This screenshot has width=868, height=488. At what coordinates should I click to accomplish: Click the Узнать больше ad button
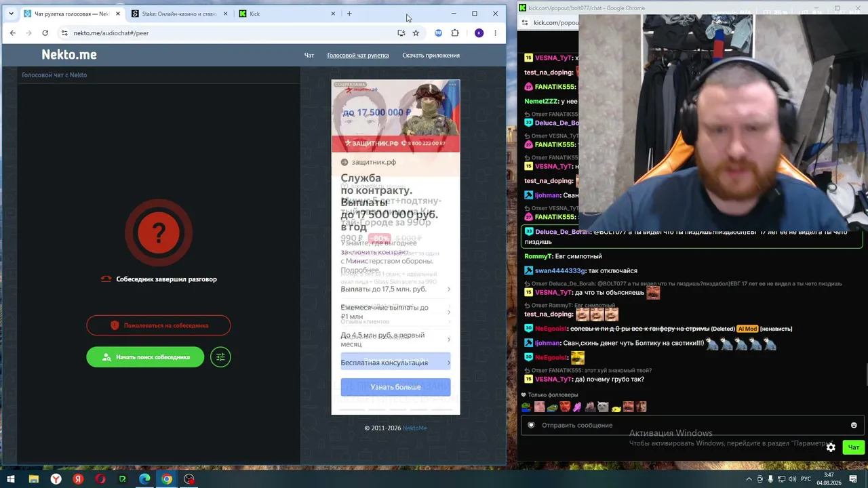click(x=395, y=387)
